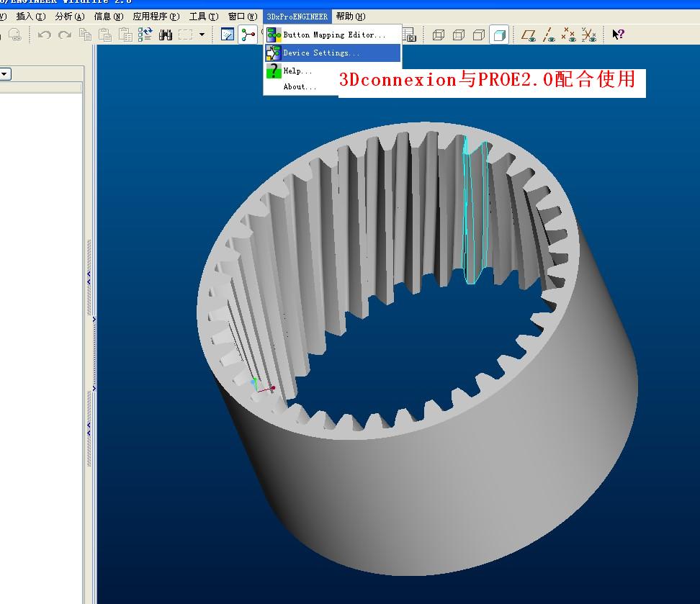
Task: Toggle datum points visibility
Action: (569, 35)
